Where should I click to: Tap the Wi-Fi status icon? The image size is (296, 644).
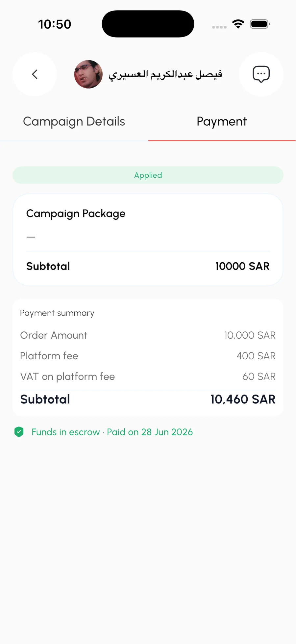click(x=238, y=24)
